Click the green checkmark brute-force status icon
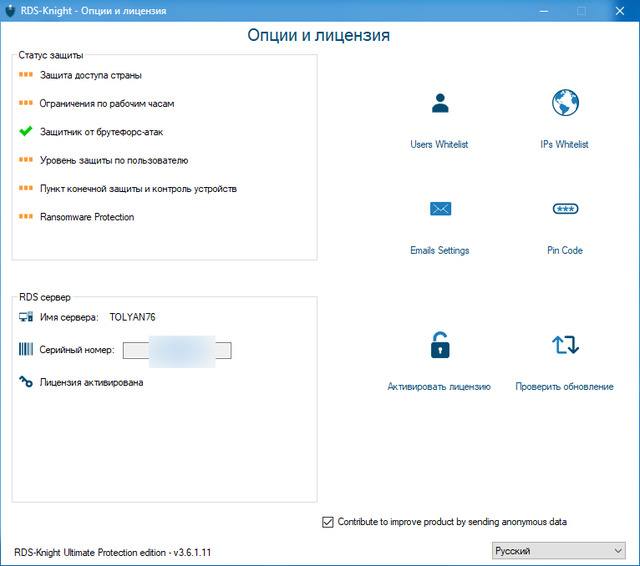Screen dimensions: 640x566 (26, 131)
